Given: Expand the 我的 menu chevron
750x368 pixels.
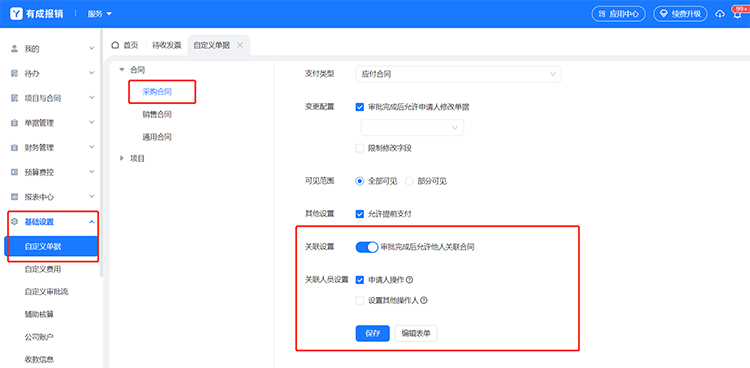Looking at the screenshot, I should coord(92,48).
